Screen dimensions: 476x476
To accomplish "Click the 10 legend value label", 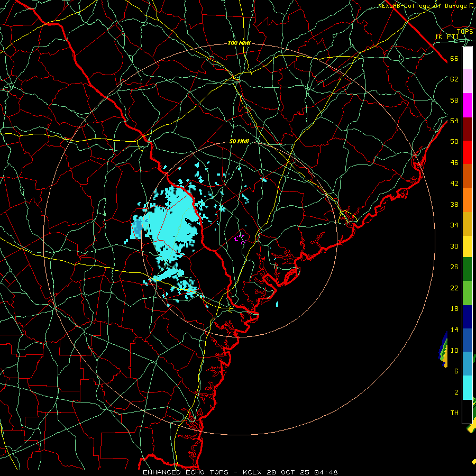I will pos(454,350).
